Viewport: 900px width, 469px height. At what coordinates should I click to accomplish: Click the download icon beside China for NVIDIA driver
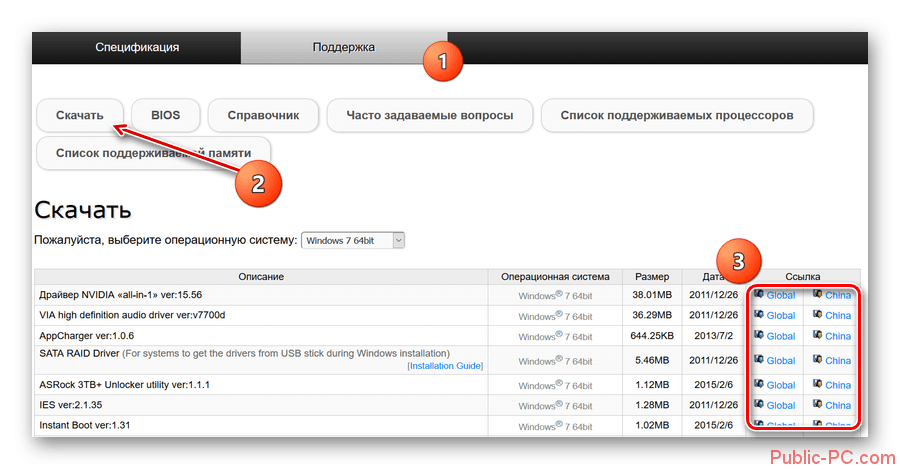tap(817, 294)
